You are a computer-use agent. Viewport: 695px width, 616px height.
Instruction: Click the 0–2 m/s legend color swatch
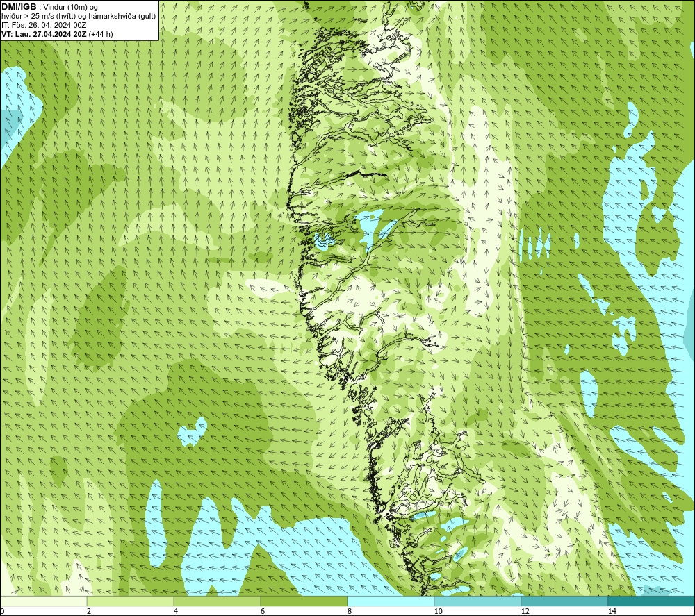coord(43,601)
